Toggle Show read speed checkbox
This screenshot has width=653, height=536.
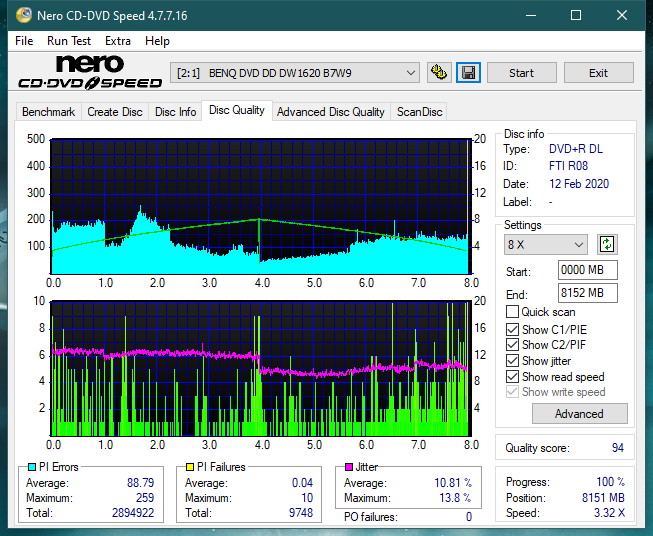(x=512, y=376)
